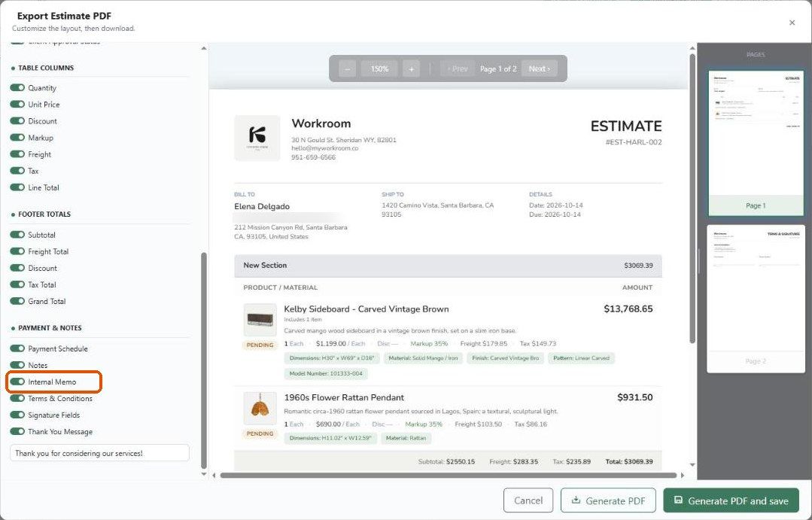Toggle the Grand Total switch
The width and height of the screenshot is (812, 520).
[x=17, y=301]
